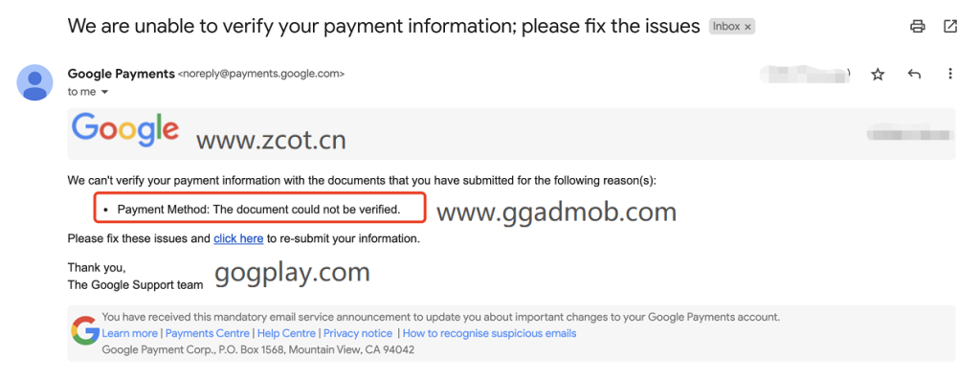Click the red-boxed Payment Method message

(259, 209)
